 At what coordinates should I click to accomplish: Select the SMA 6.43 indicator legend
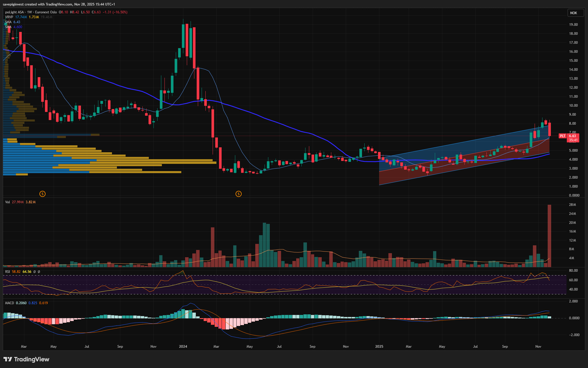(8, 22)
